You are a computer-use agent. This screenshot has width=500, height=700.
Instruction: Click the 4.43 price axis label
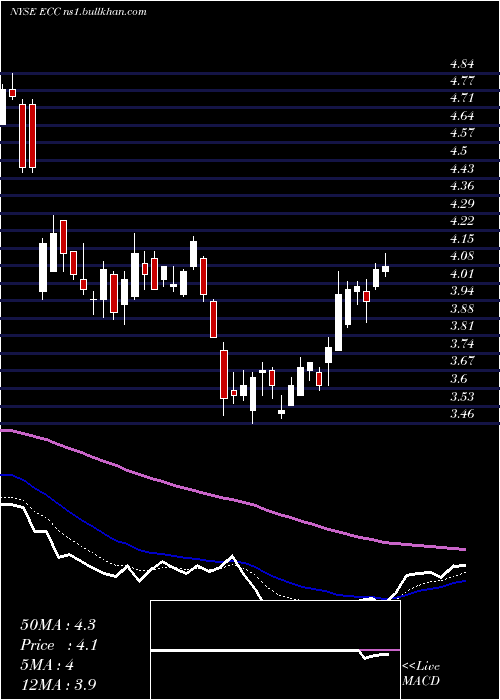click(462, 169)
